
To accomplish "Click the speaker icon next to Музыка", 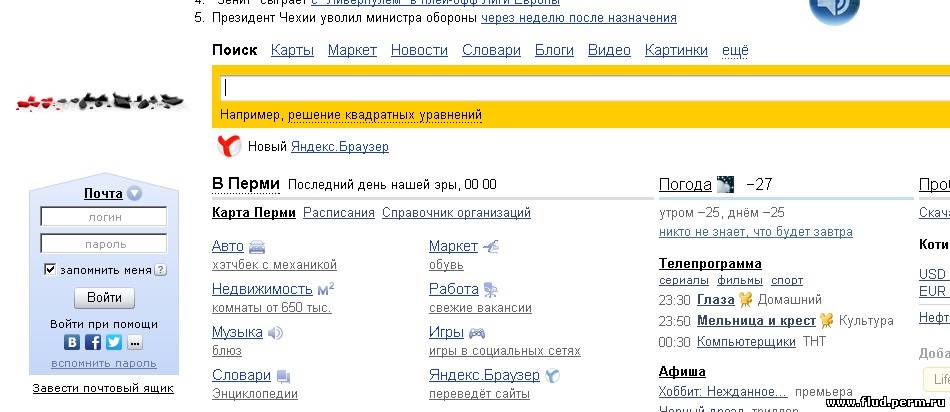I will (276, 333).
